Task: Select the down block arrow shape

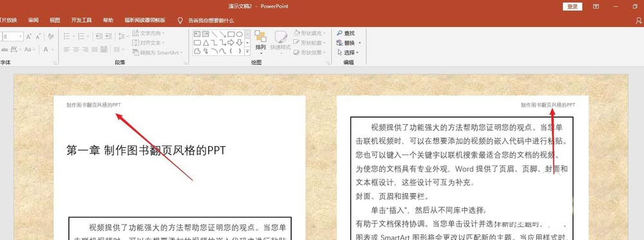Action: click(239, 42)
